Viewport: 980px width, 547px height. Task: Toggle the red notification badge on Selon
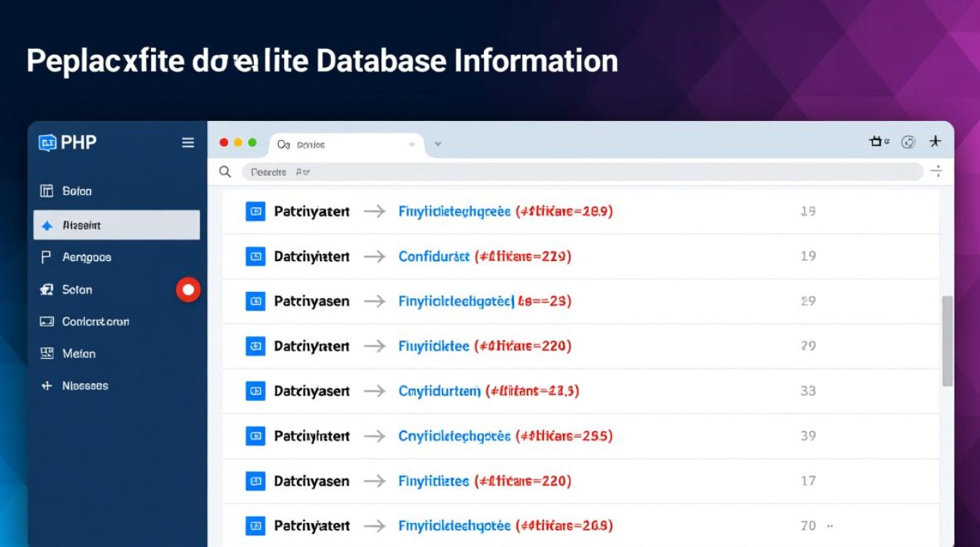[x=188, y=289]
